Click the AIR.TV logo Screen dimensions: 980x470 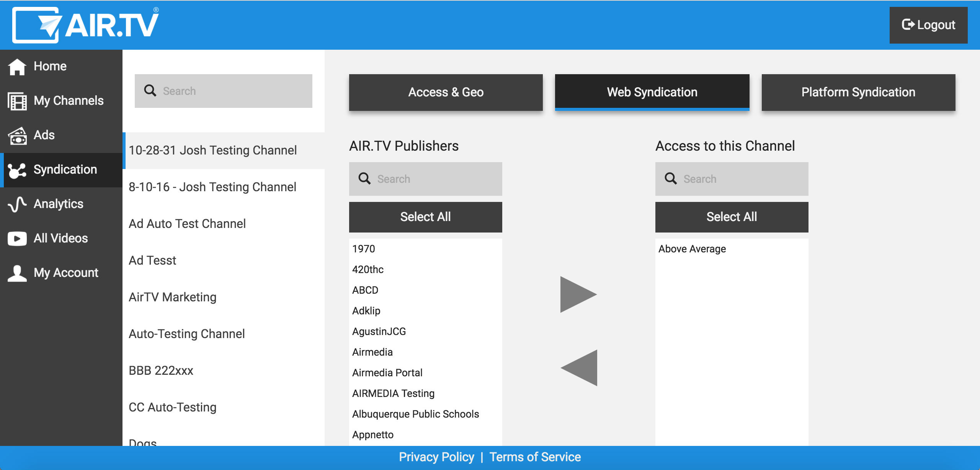point(86,24)
